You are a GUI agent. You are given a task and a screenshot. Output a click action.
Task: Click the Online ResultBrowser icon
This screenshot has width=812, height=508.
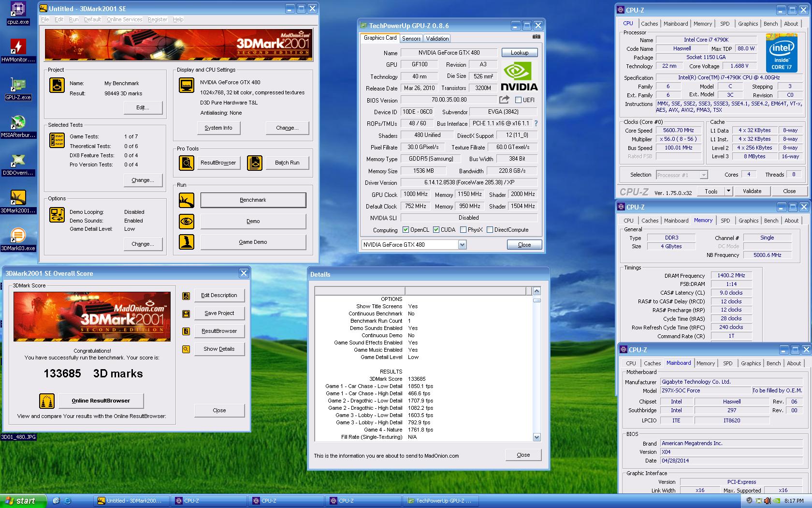[47, 401]
